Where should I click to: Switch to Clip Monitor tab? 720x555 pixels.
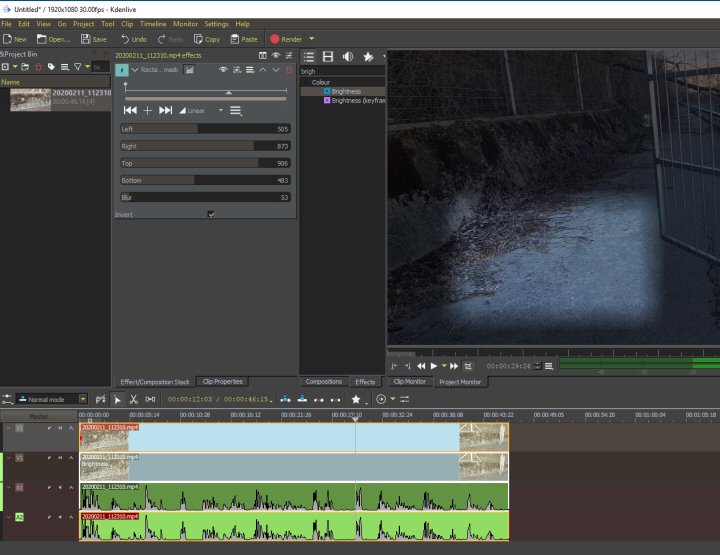410,381
